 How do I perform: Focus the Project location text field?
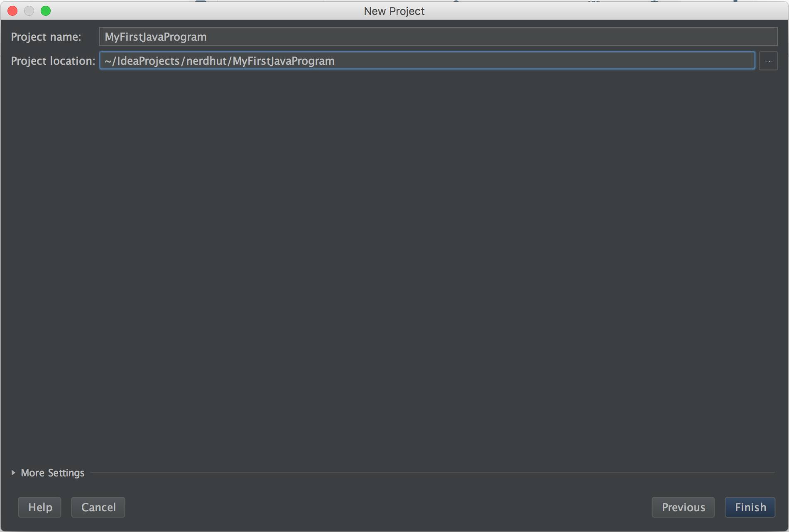click(x=498, y=61)
